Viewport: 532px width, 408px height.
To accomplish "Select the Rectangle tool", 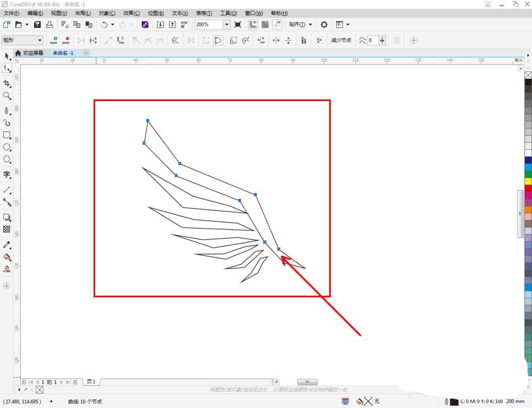I will pos(7,135).
